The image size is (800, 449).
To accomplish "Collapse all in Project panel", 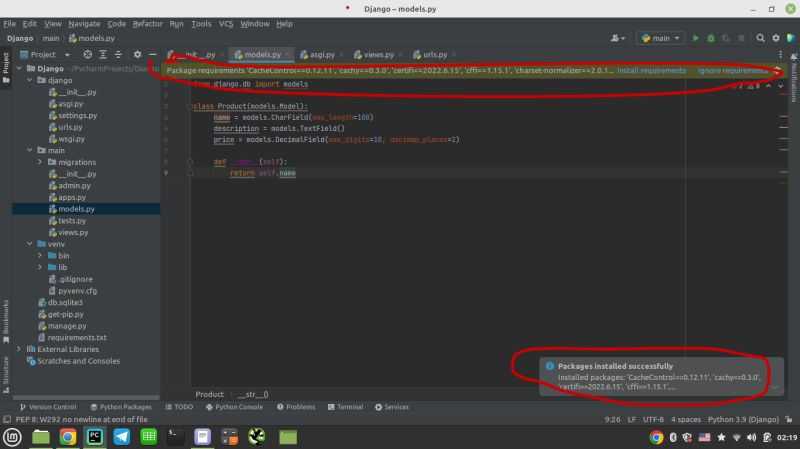I will click(x=118, y=55).
